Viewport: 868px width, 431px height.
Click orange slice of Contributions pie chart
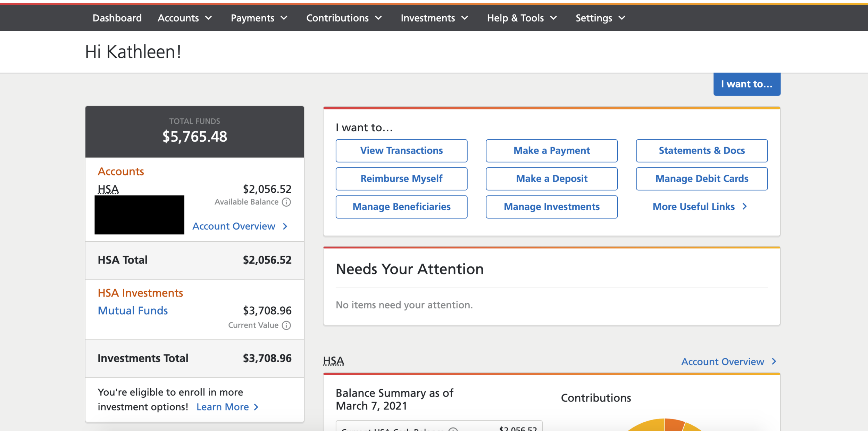click(674, 425)
